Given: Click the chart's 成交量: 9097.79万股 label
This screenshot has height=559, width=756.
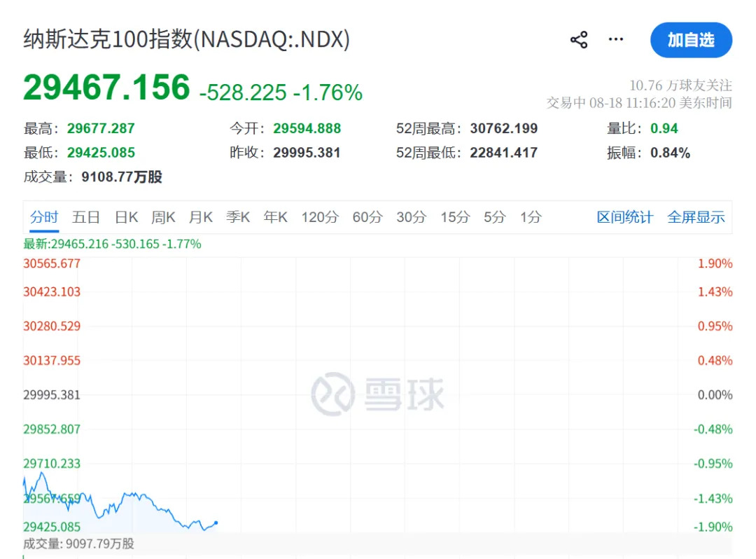Looking at the screenshot, I should pos(78,544).
